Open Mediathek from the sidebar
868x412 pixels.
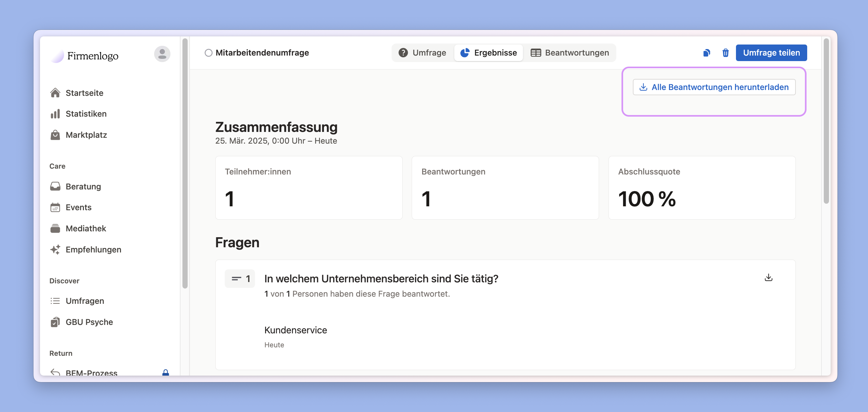(x=86, y=228)
